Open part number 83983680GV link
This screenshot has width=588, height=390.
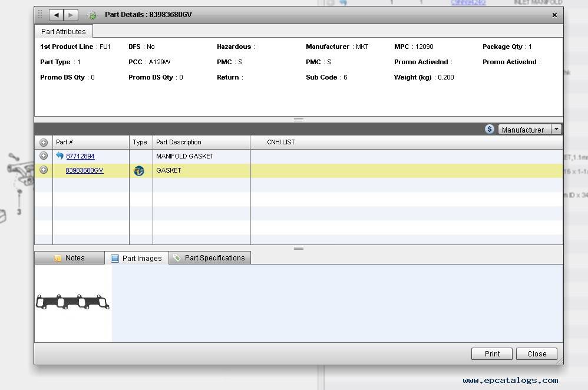pyautogui.click(x=84, y=170)
